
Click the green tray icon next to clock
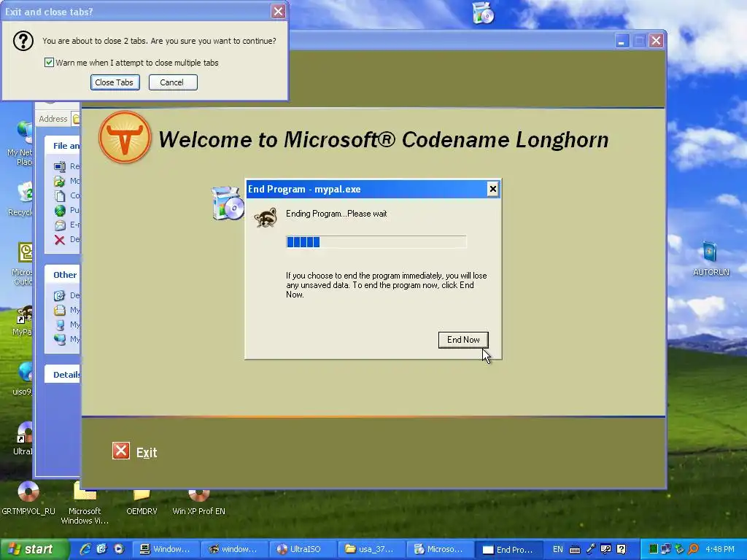pyautogui.click(x=654, y=549)
